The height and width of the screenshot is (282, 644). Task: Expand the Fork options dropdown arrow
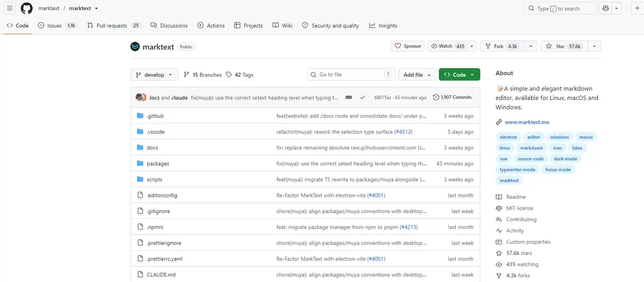pyautogui.click(x=530, y=46)
